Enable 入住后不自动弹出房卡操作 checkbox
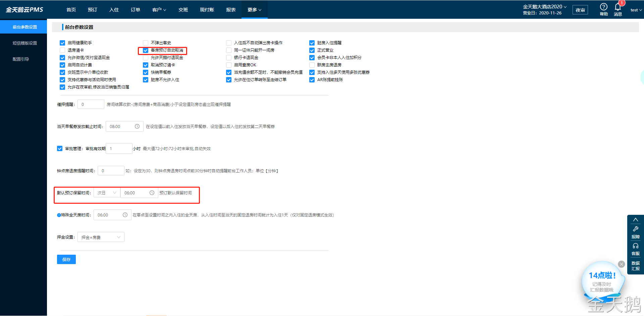Image resolution: width=644 pixels, height=316 pixels. (x=229, y=43)
